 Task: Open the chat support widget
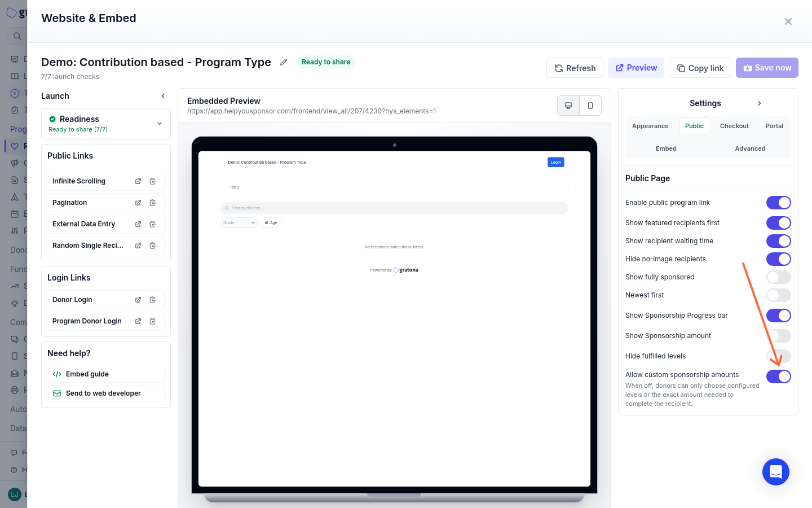(x=776, y=472)
